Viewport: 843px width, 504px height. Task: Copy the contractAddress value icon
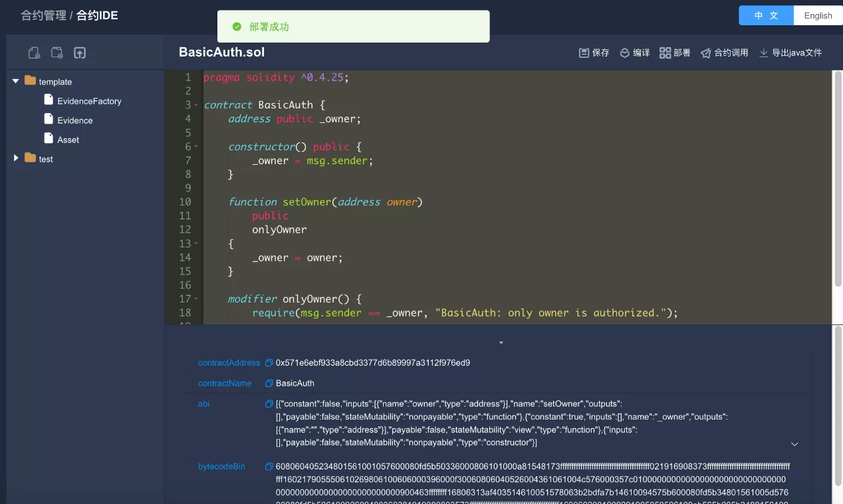(x=269, y=363)
